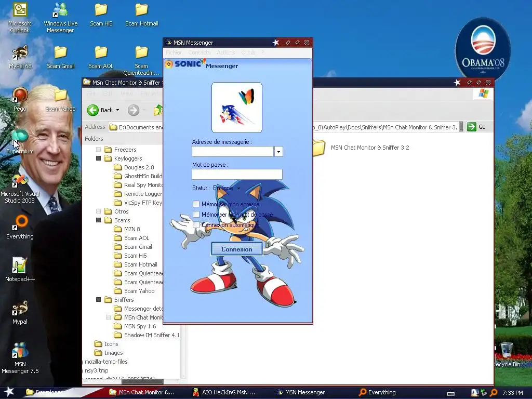Select mozilla-temp-files in folder tree
Screen dimensions: 532x399
click(106, 362)
